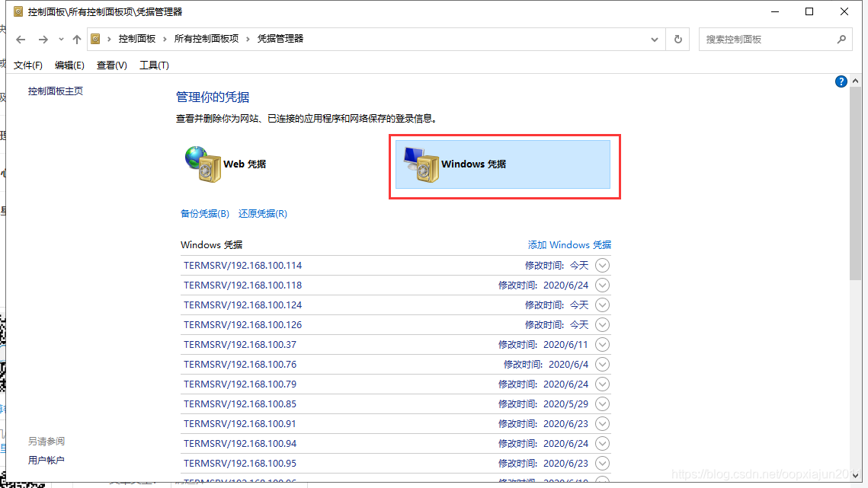Close the Credential Manager window
The width and height of the screenshot is (868, 488).
tap(844, 11)
